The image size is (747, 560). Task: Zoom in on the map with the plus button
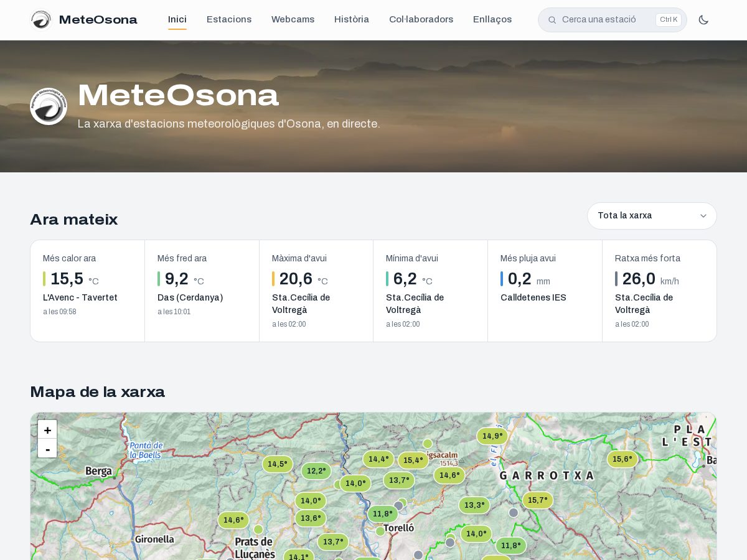click(47, 430)
